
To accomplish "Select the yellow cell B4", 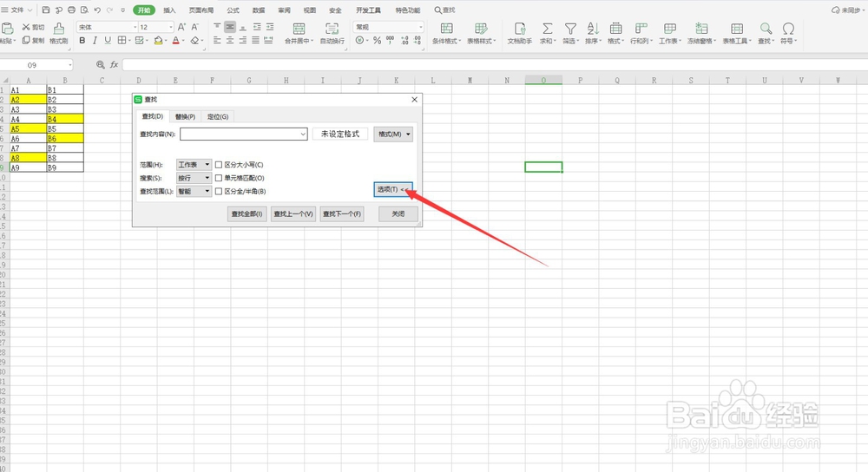I will click(65, 119).
